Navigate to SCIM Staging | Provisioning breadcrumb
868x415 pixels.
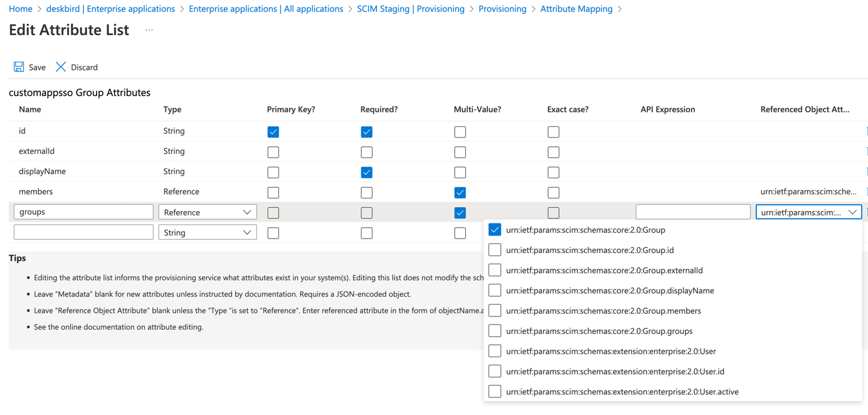click(x=410, y=9)
